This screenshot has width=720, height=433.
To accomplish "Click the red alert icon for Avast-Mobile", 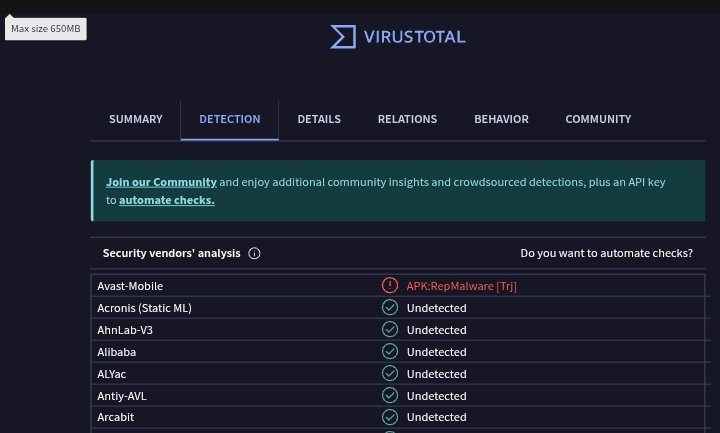I will (390, 286).
